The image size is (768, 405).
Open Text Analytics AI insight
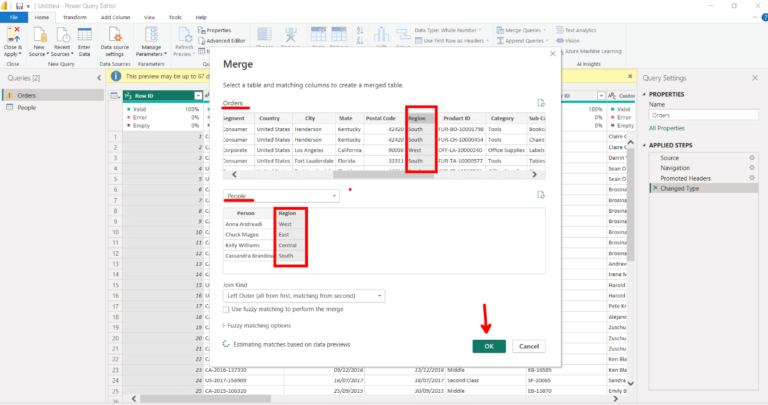click(576, 30)
